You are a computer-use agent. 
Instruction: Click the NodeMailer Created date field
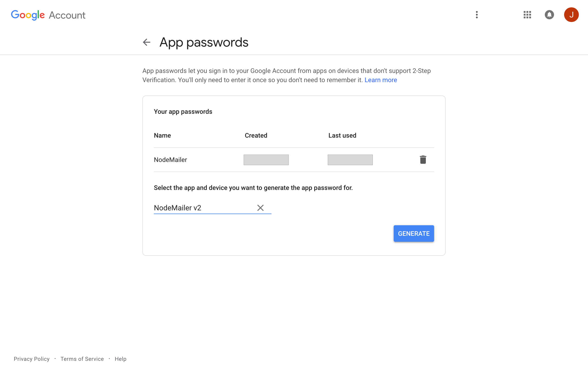(266, 159)
